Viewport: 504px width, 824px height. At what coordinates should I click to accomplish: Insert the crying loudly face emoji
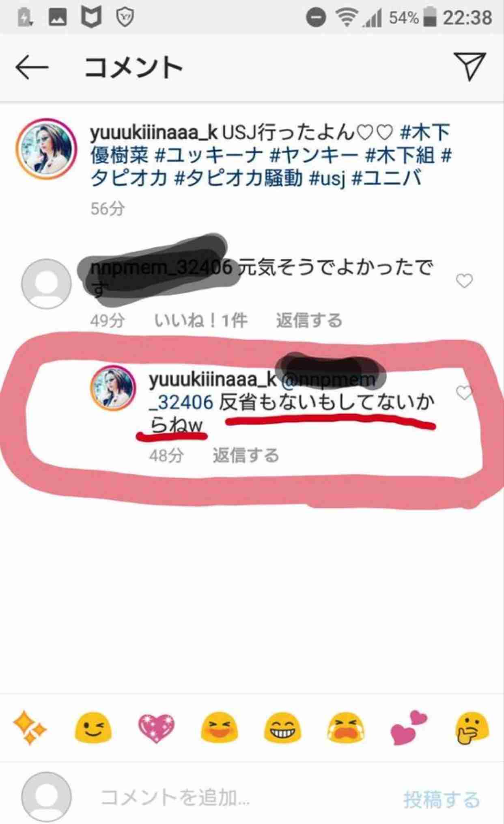tap(346, 728)
